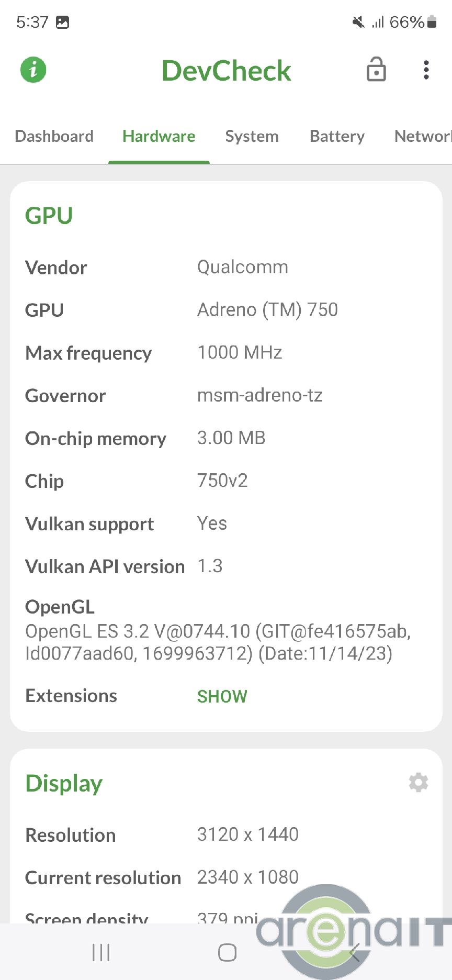Tap the battery status icon
The image size is (452, 980).
[432, 22]
